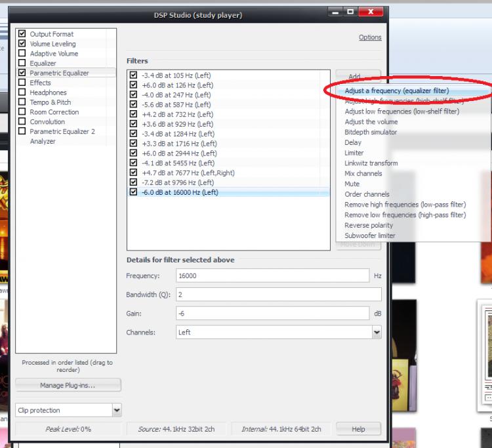Click the Peak Level status readout
Screen dimensions: 492x448
(x=68, y=429)
